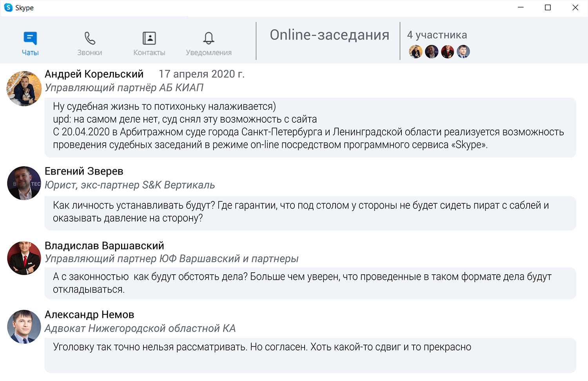Open the Чаты section
The image size is (588, 381).
[30, 43]
